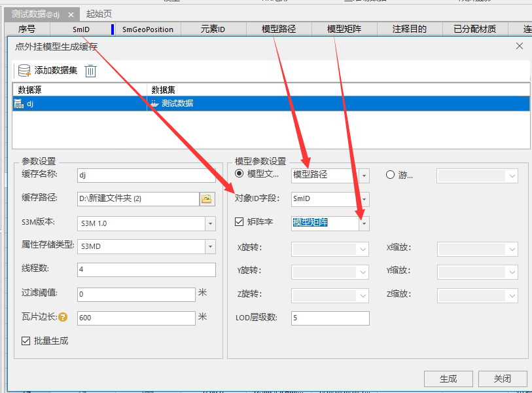Click the trash delete dataset icon
This screenshot has height=393, width=532.
[91, 71]
